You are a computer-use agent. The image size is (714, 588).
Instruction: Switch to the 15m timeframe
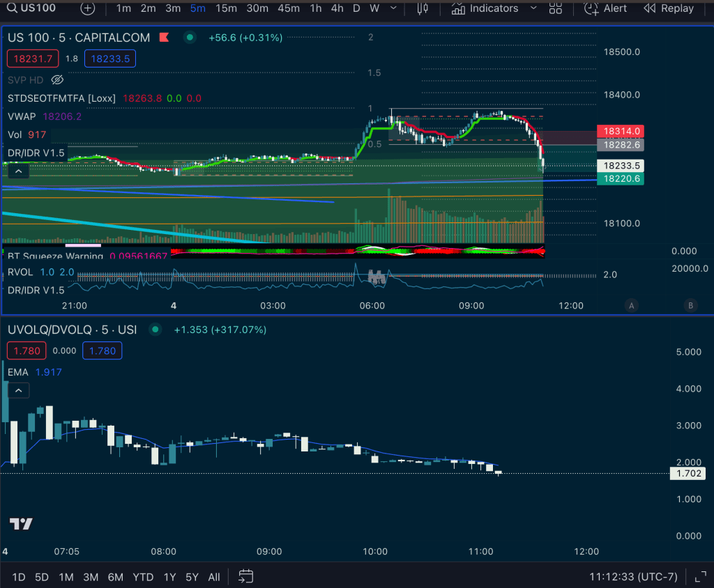(226, 8)
